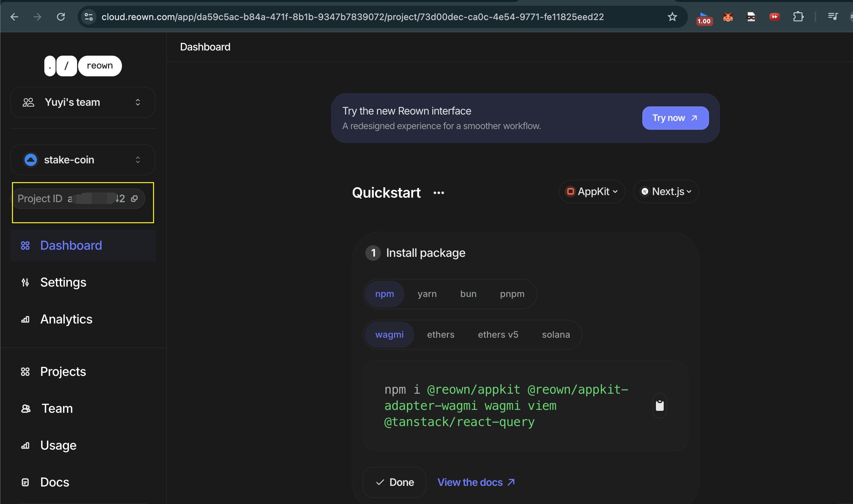Click 'Try the new Reown interface' text
This screenshot has height=504, width=853.
pyautogui.click(x=407, y=111)
